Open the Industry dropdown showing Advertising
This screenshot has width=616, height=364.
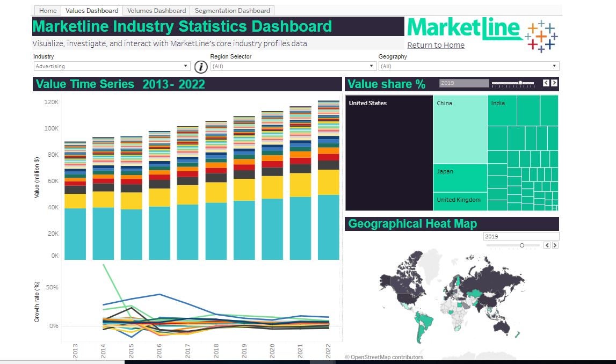tap(112, 66)
